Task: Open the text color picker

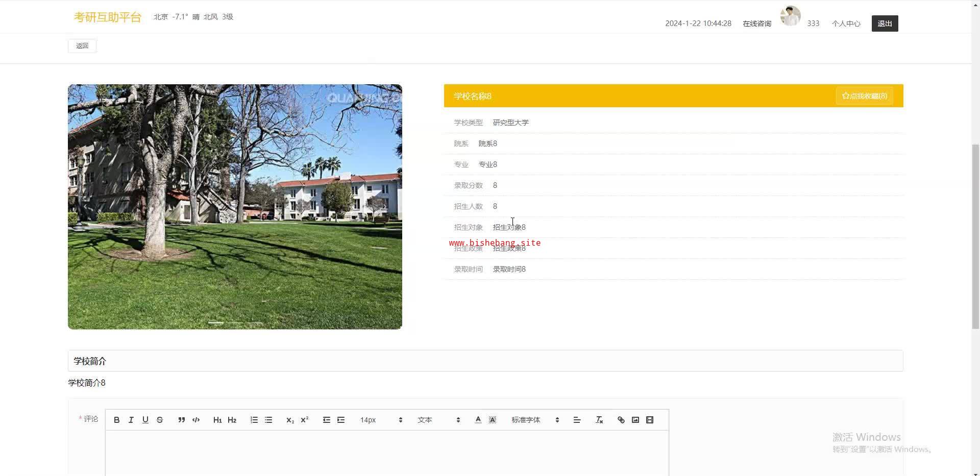Action: click(478, 420)
